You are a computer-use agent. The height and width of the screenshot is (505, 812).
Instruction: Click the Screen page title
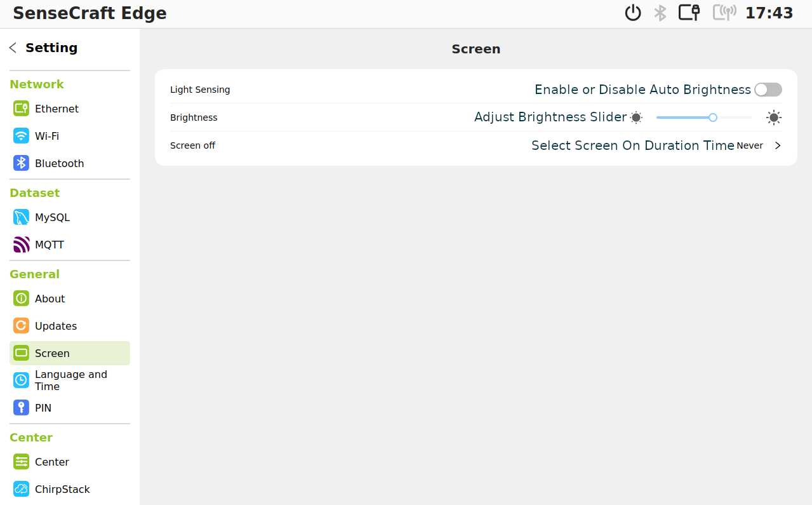click(476, 49)
